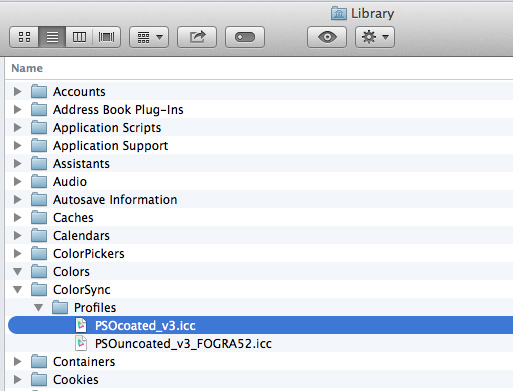Viewport: 513px width, 391px height.
Task: Collapse the Colors folder
Action: [x=18, y=271]
